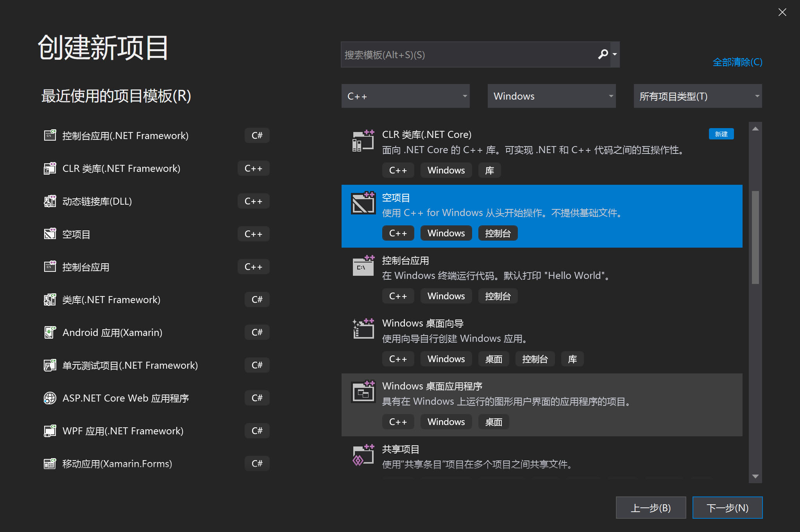The image size is (800, 532).
Task: Click Windows tag under 控制台应用 template
Action: click(446, 296)
